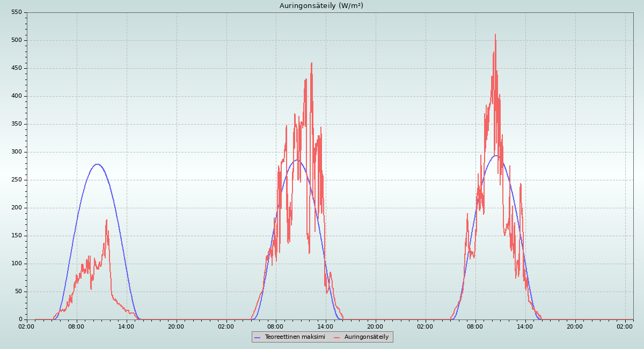Click the red peak near 460 on the middle day

311,63
